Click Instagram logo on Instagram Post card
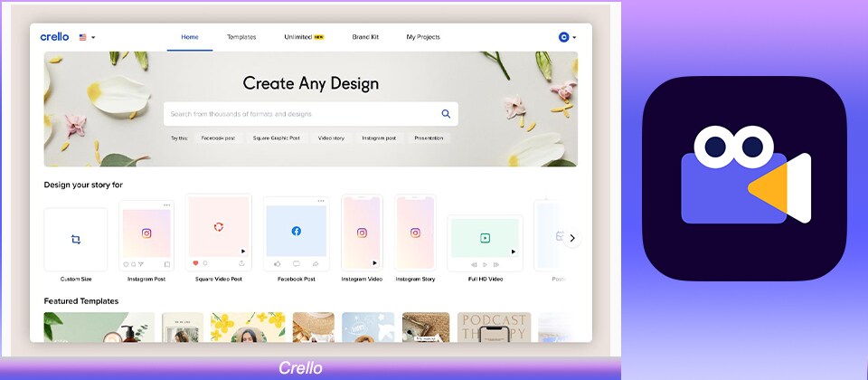This screenshot has height=380, width=868. [146, 233]
